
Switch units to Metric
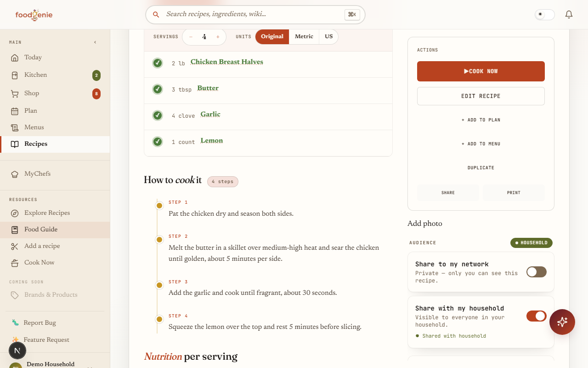click(x=304, y=37)
